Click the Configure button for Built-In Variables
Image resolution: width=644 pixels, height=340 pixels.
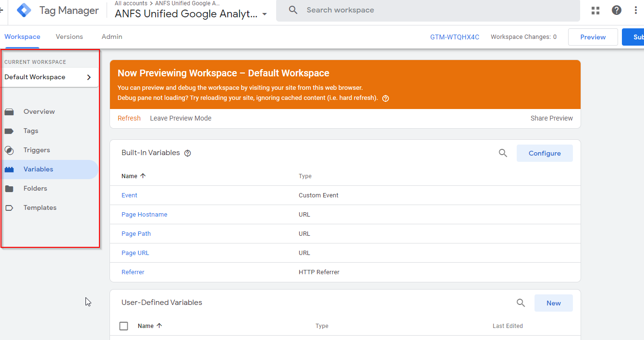click(x=545, y=153)
